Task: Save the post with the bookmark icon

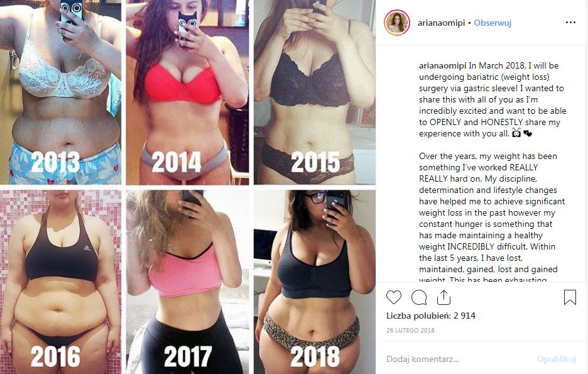Action: 570,297
